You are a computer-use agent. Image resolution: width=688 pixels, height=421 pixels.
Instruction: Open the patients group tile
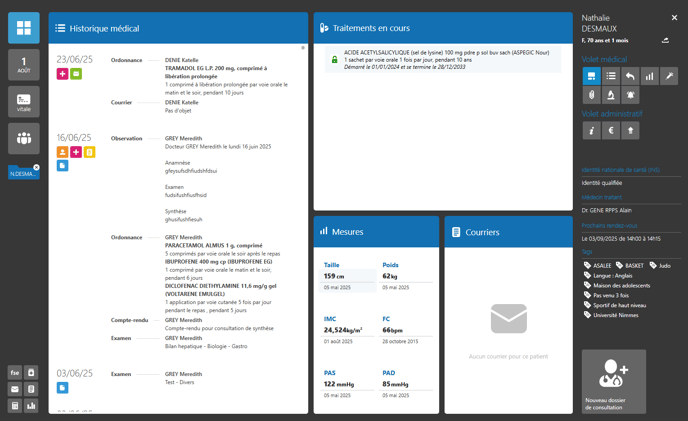click(x=24, y=138)
